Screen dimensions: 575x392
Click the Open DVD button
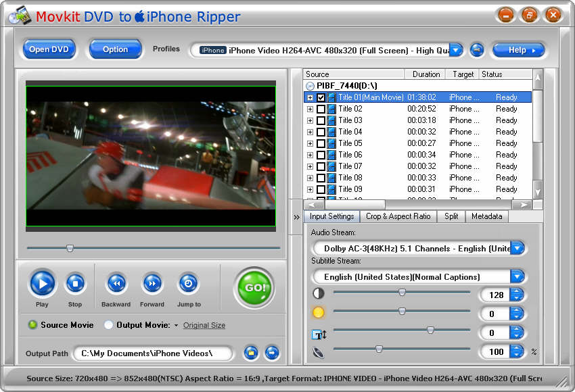(x=49, y=49)
